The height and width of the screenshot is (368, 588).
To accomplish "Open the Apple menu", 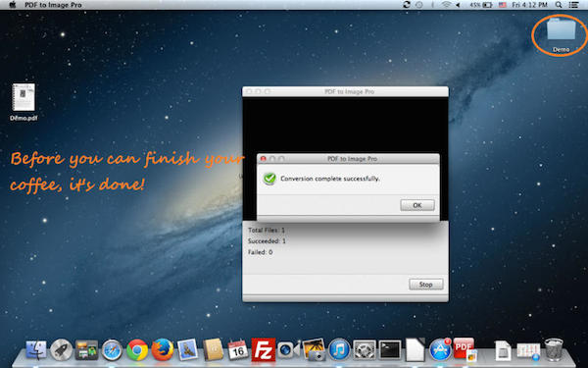I will click(x=13, y=5).
